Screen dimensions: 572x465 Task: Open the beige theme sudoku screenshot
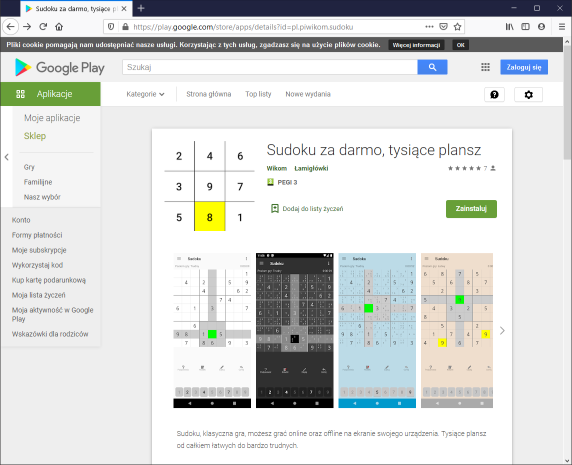tap(457, 330)
